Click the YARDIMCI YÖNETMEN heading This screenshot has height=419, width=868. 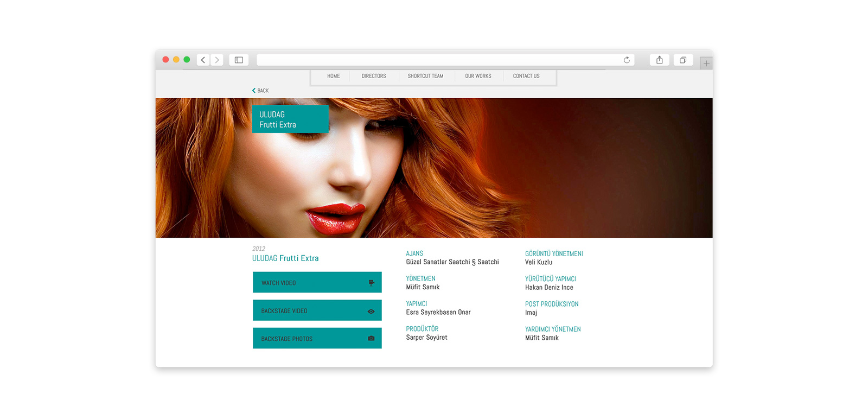553,329
